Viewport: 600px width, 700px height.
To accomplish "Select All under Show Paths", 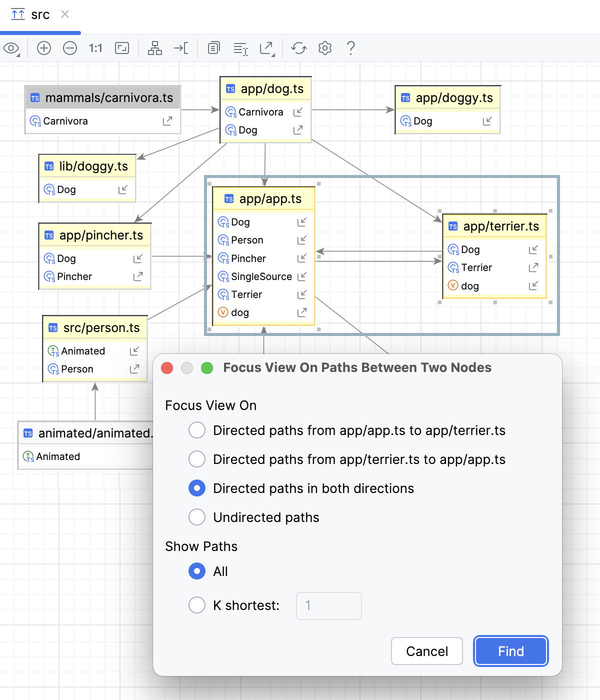I will point(197,571).
